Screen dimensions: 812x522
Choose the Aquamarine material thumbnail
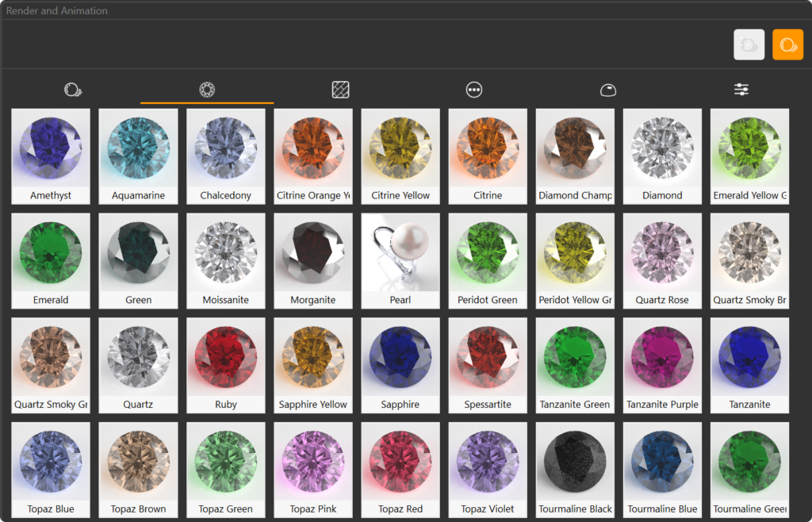click(139, 155)
